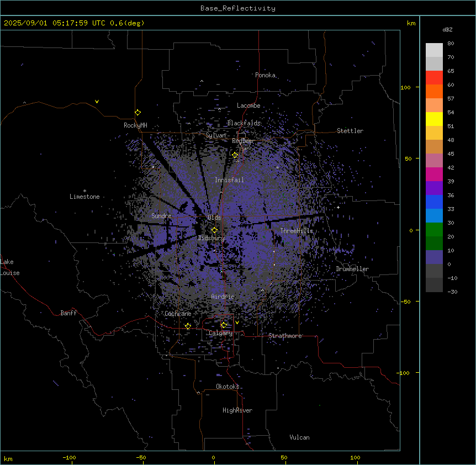
Task: Click the asterisk marker above Limestone
Action: click(84, 191)
